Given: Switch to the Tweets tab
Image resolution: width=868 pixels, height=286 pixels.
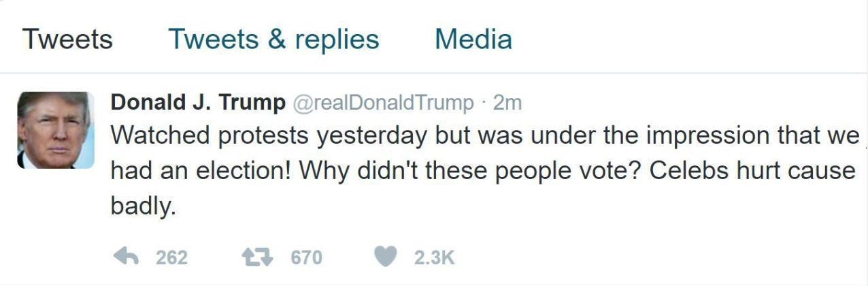Looking at the screenshot, I should coord(67,39).
